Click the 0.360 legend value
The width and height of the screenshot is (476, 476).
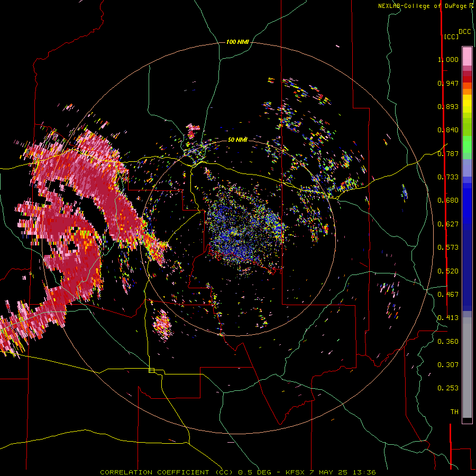[x=448, y=342]
